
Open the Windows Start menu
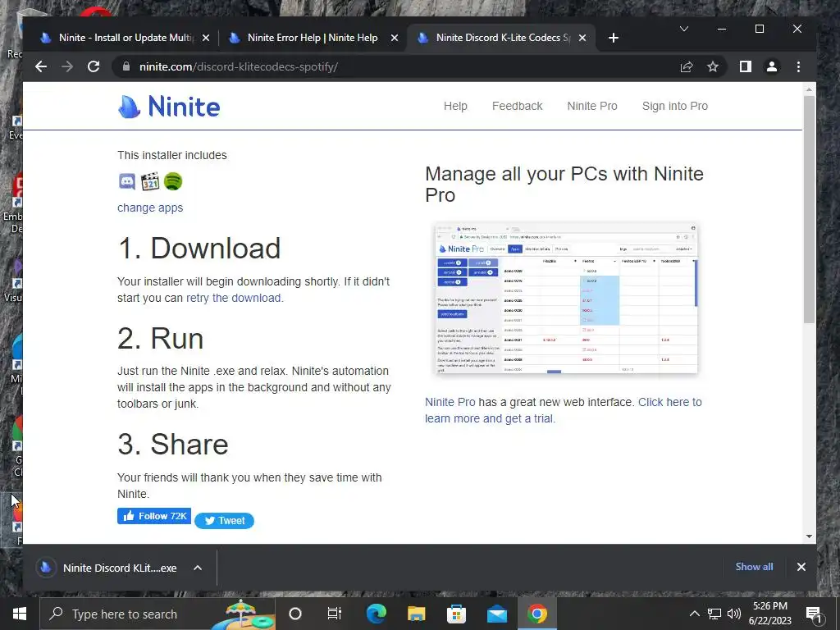coord(20,614)
